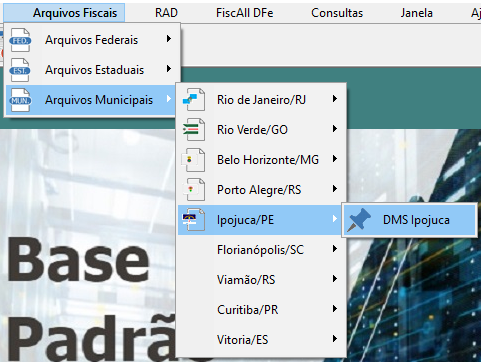Open the RAD menu

(166, 13)
